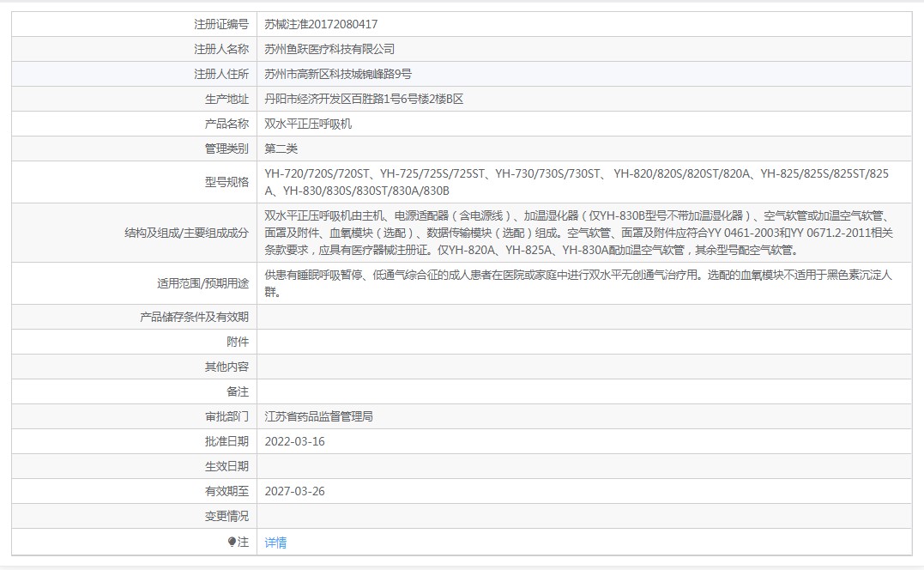Viewport: 924px width, 570px height.
Task: Click the 产品储存条件及有效期 label
Action: [x=195, y=317]
